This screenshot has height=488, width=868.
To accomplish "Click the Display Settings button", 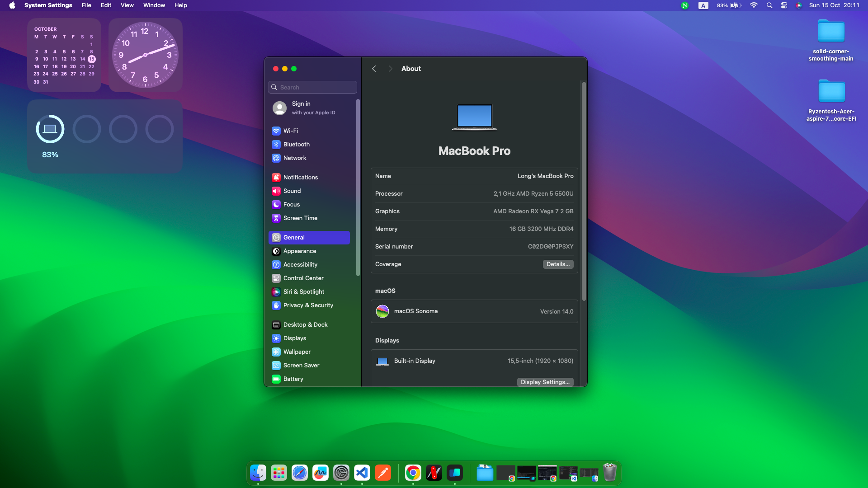I will 545,382.
